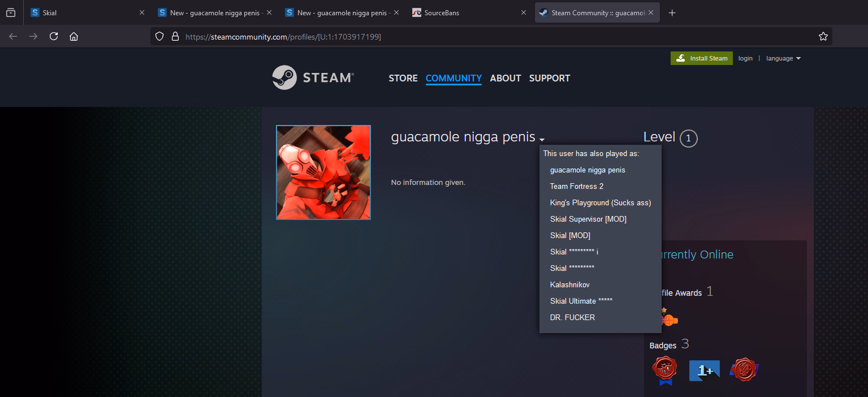Click the level 1 circle badge

pos(688,138)
